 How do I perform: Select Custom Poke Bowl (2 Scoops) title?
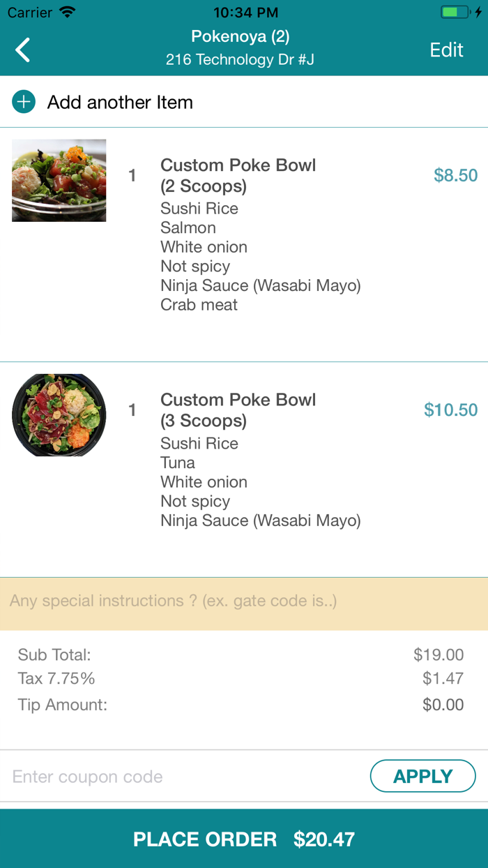click(238, 175)
